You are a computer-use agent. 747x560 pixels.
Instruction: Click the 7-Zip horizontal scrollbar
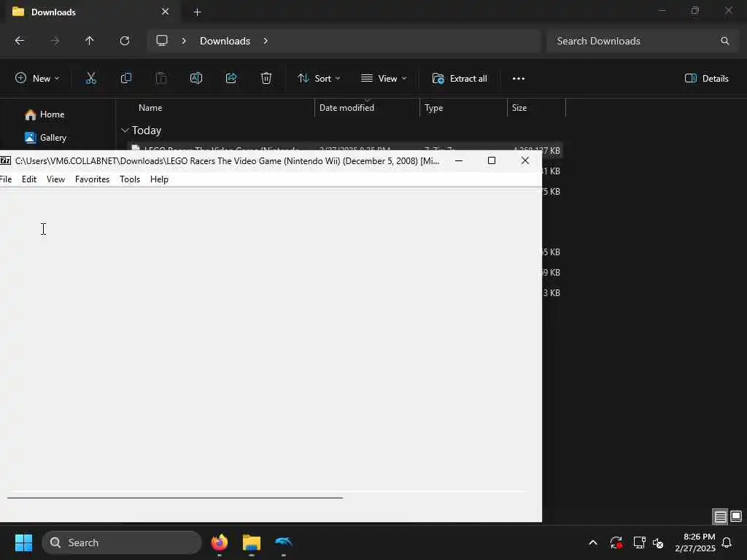(x=175, y=497)
